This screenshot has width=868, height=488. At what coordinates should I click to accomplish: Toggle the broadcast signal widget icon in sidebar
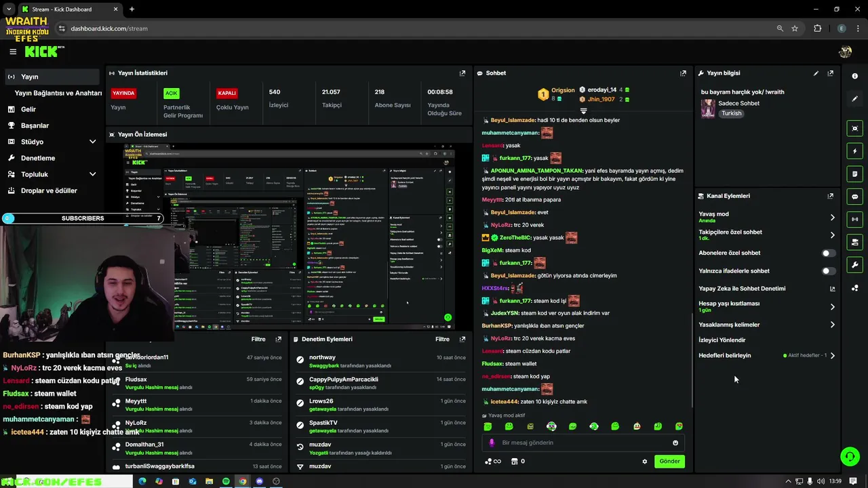[854, 220]
